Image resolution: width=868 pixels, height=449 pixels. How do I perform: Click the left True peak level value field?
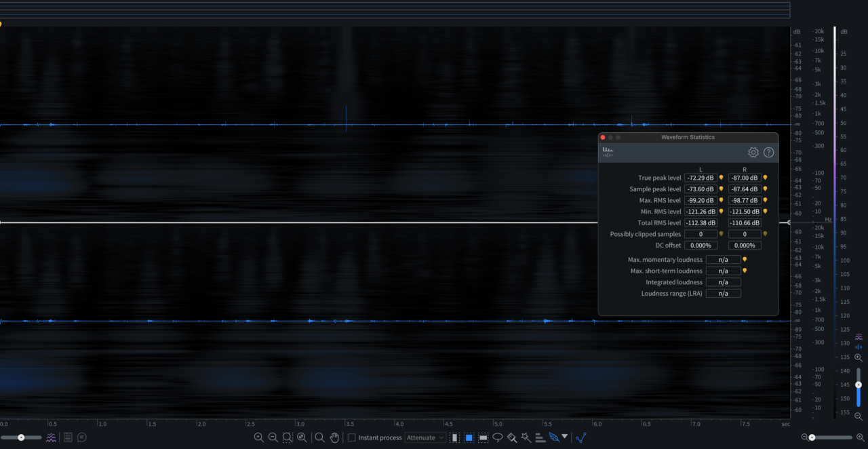pos(701,178)
